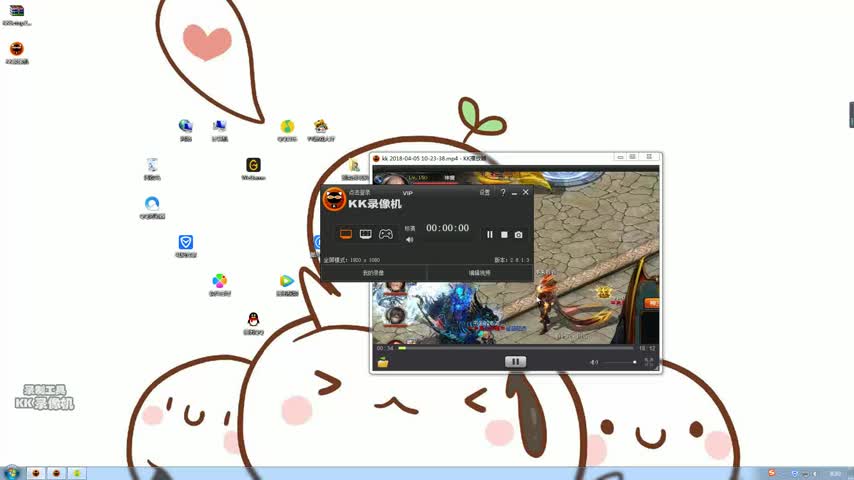This screenshot has height=480, width=854.
Task: Select full-screen recording mode in KK recorder
Action: [346, 234]
